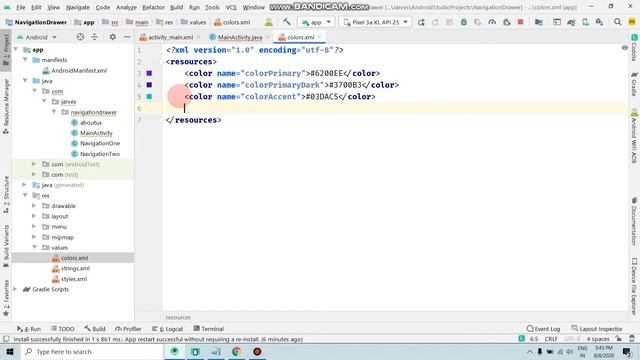Image resolution: width=640 pixels, height=360 pixels.
Task: Open the Pixel 3a XL API 25 device dropdown
Action: pos(375,22)
